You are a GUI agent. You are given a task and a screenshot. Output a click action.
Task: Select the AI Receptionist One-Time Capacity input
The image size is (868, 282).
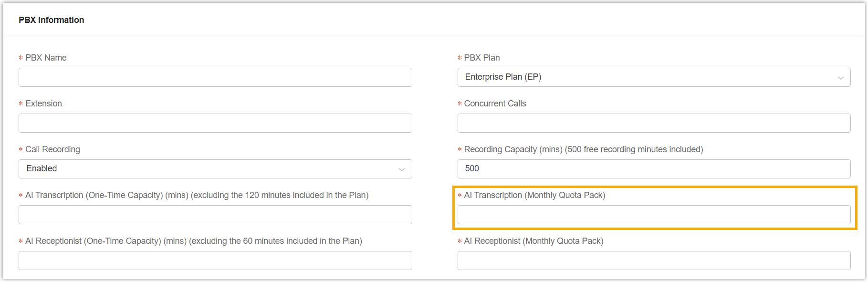(x=215, y=261)
